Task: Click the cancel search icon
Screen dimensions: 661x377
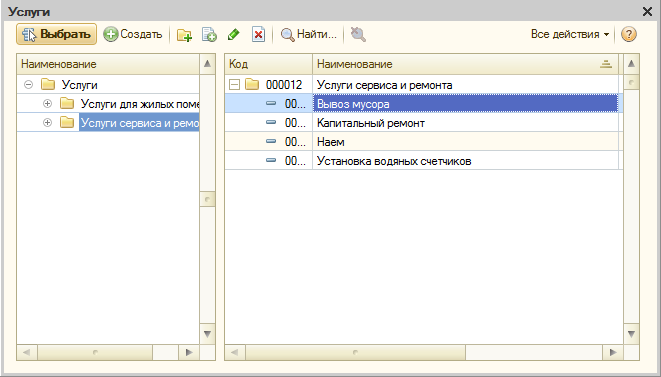Action: coord(358,34)
